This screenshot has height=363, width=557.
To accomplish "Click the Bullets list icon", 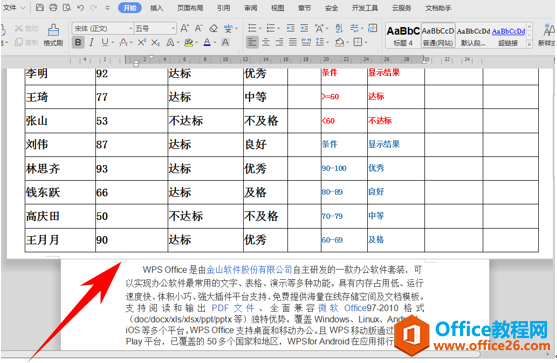I will (252, 28).
